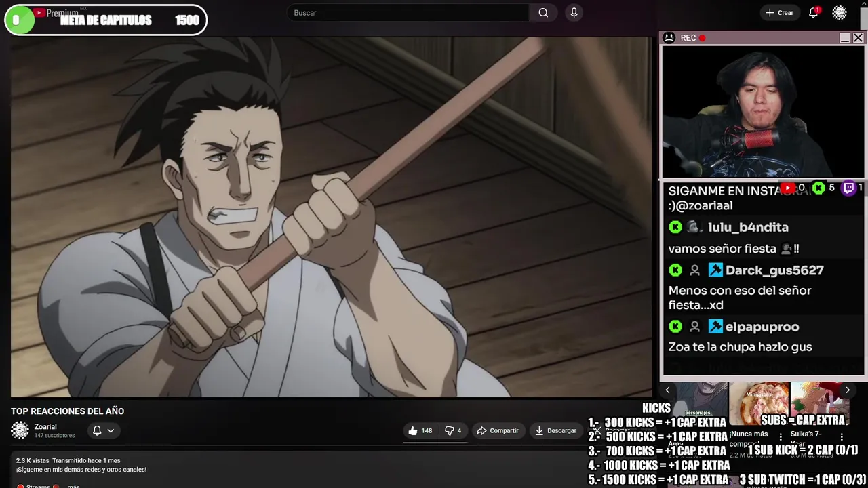The width and height of the screenshot is (868, 488).
Task: Focus the Buscar search field
Action: pos(408,13)
